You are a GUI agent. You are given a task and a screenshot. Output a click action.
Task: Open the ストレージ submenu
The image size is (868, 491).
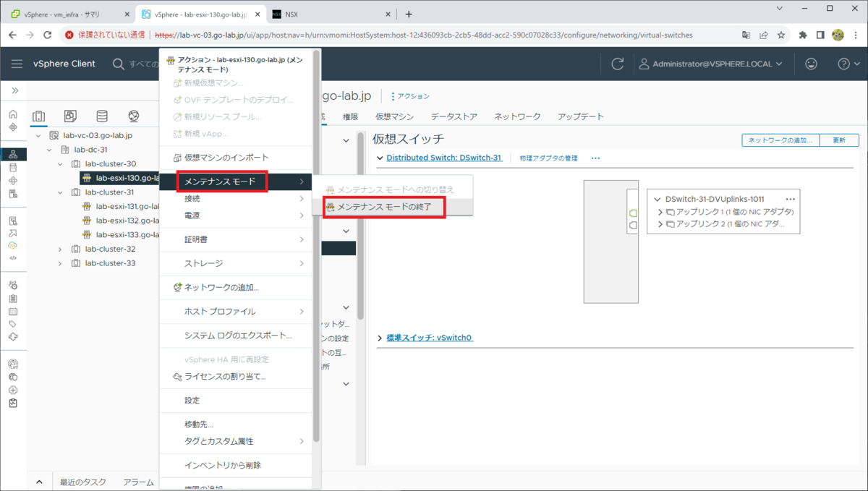coord(237,263)
